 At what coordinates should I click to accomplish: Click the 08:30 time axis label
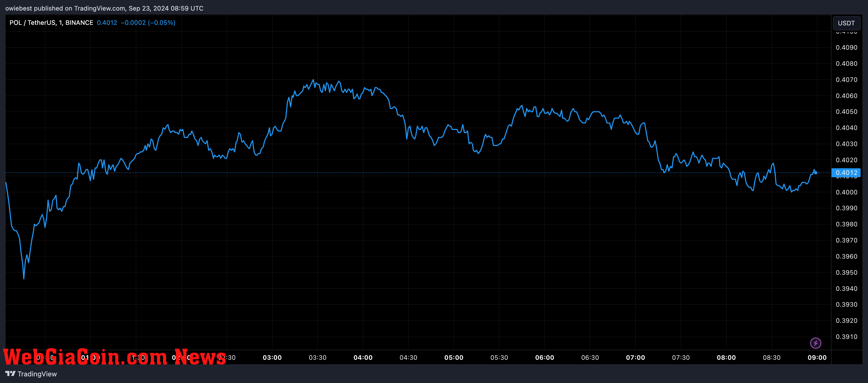(772, 357)
